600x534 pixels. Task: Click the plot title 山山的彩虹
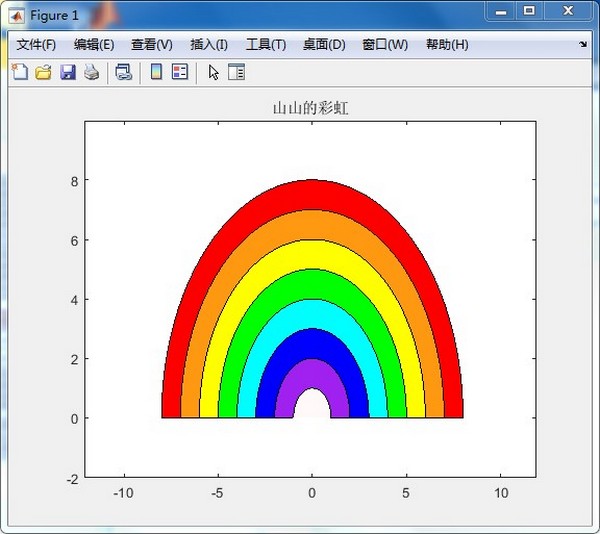(311, 109)
